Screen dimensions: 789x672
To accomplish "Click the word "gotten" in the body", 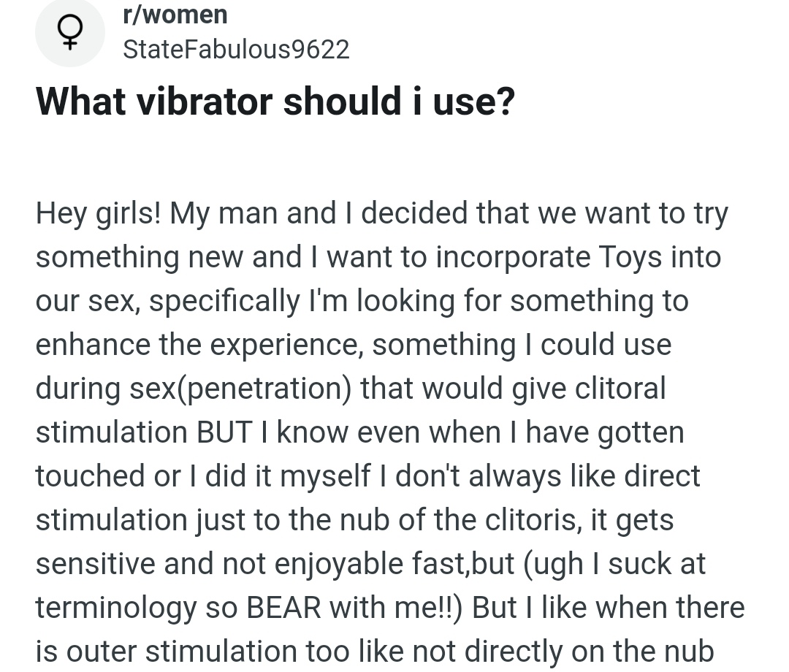I will point(641,432).
